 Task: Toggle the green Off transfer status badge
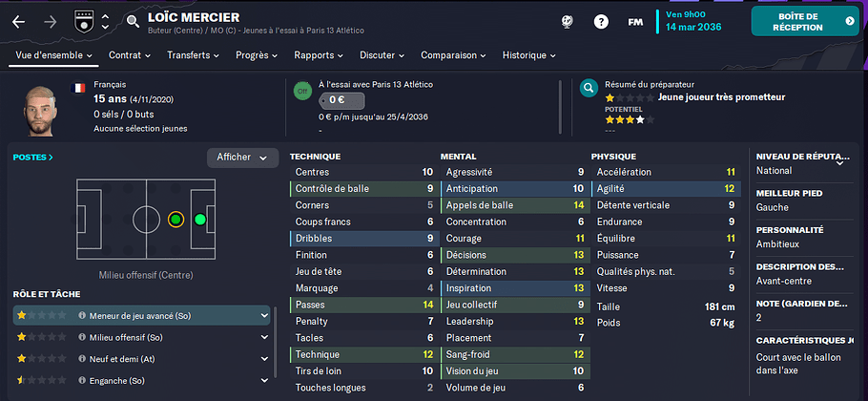(302, 91)
